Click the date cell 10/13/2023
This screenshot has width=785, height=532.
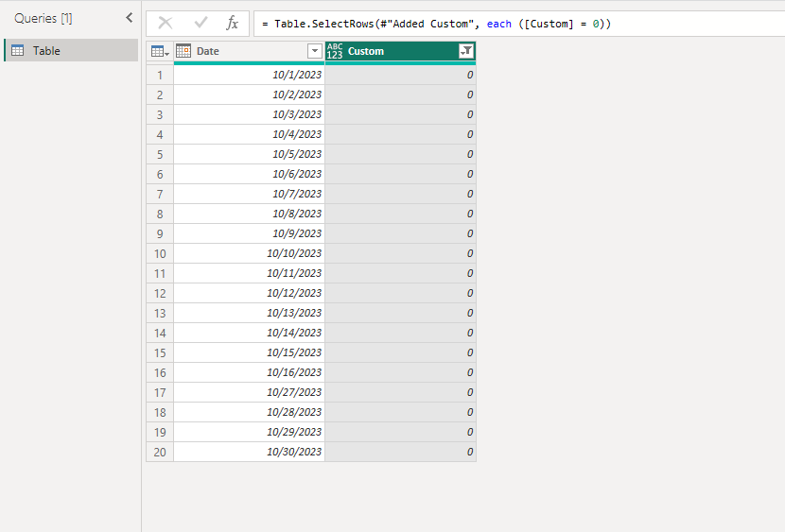point(250,313)
